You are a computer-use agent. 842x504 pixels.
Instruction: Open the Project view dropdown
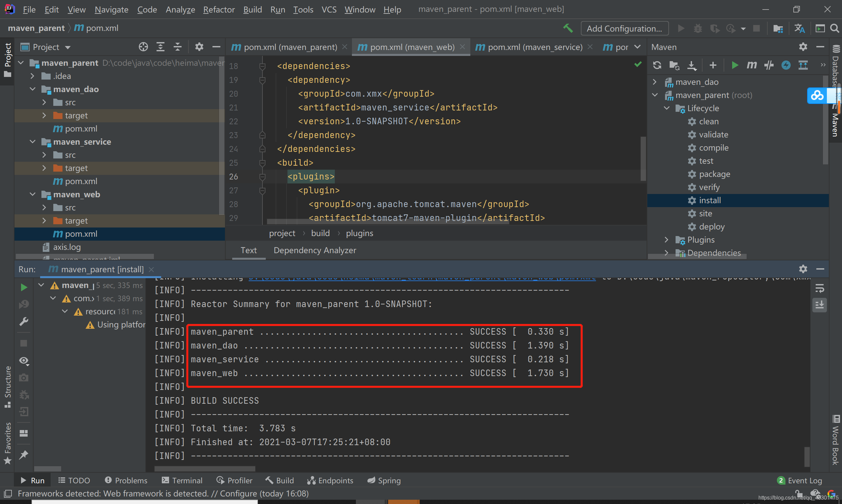tap(68, 47)
